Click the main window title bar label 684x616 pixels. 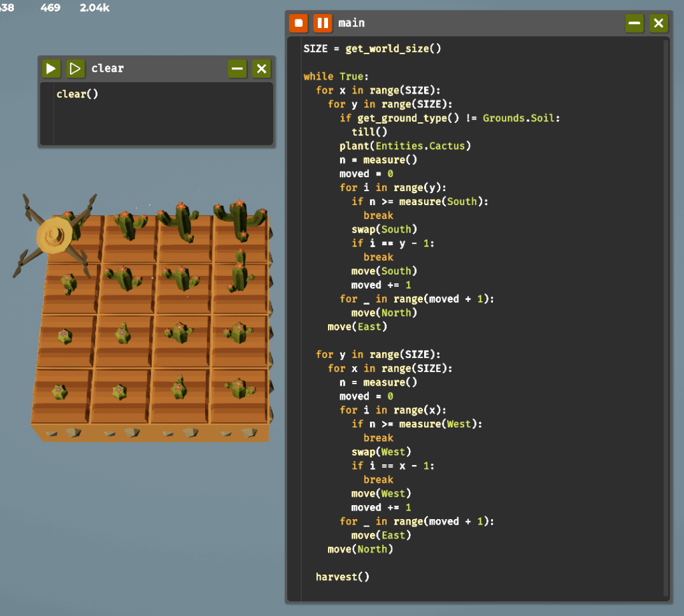tap(351, 23)
